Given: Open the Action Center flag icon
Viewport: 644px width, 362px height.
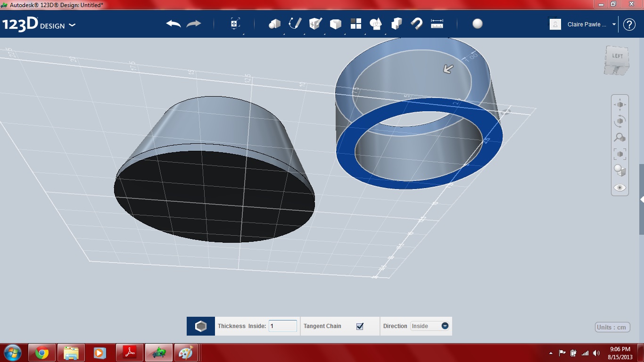Looking at the screenshot, I should pyautogui.click(x=562, y=353).
